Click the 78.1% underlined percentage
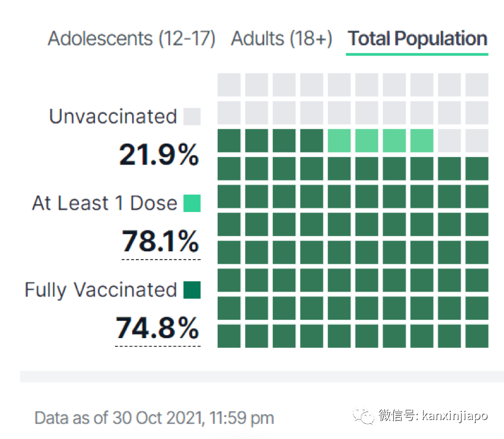Screen dimensions: 504x439 [160, 241]
